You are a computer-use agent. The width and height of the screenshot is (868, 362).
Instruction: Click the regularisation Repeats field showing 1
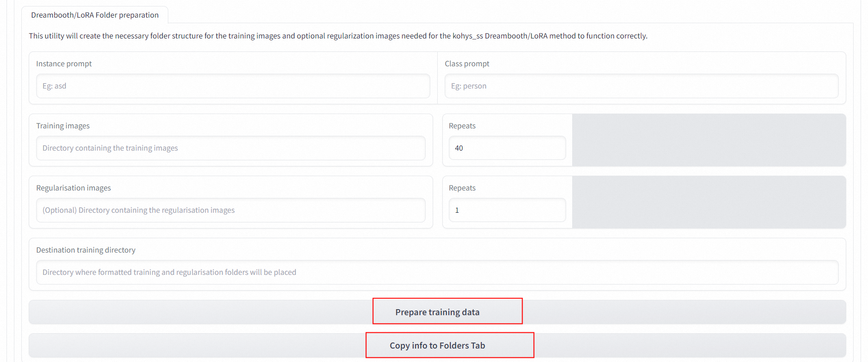click(x=507, y=210)
